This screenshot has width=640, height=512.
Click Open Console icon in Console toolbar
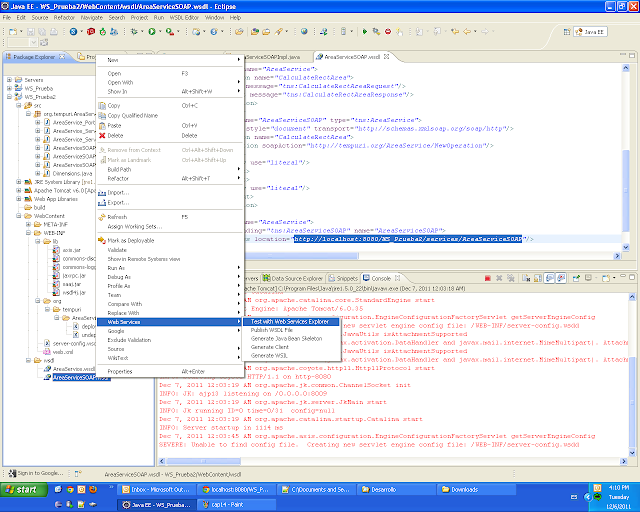(606, 278)
